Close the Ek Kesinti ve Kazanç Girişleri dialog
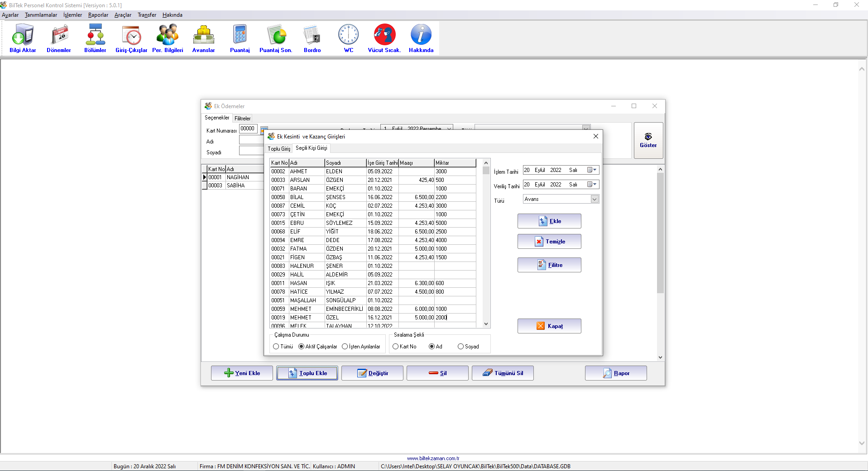Image resolution: width=868 pixels, height=471 pixels. [x=596, y=136]
